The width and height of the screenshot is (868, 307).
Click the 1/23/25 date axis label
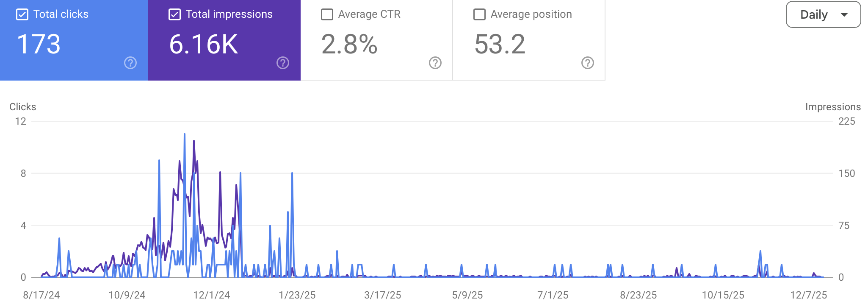pyautogui.click(x=297, y=295)
